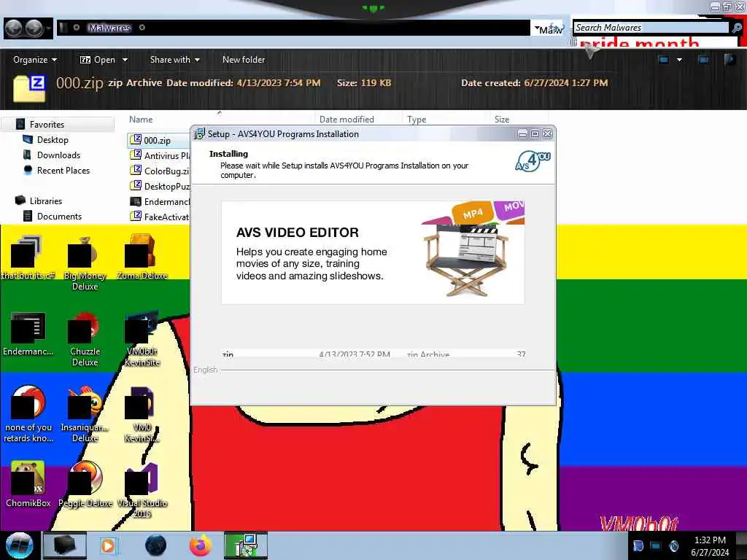Select the Antivirus Pl... zip file
The height and width of the screenshot is (560, 747).
[x=160, y=155]
